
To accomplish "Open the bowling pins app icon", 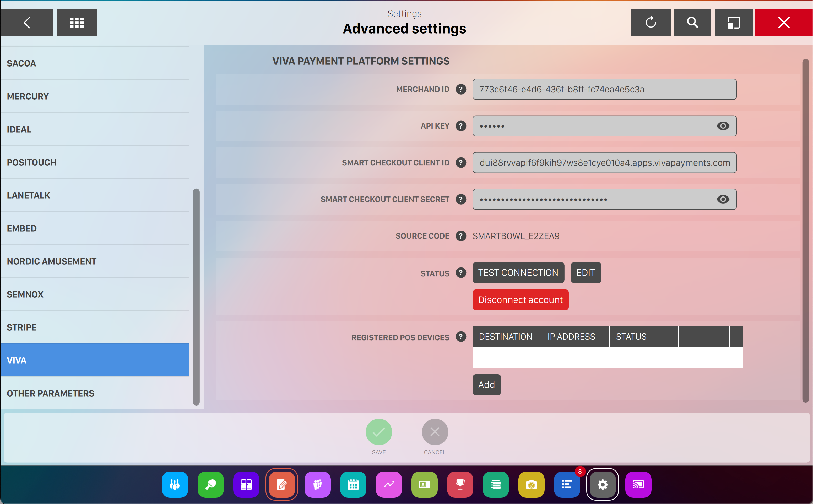I will click(x=175, y=484).
